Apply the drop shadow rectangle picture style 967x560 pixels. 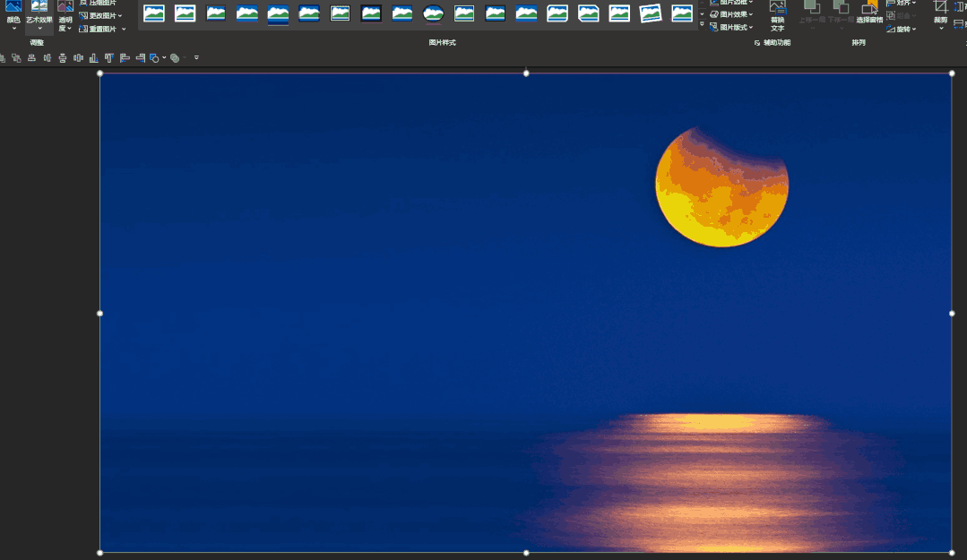click(246, 13)
